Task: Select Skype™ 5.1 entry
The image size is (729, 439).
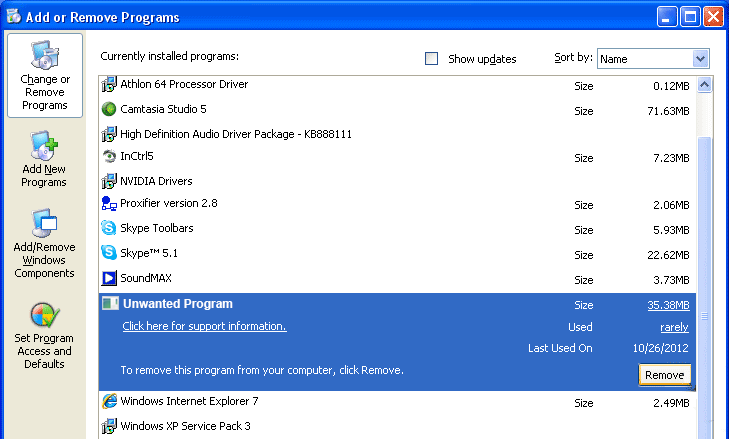Action: point(397,253)
